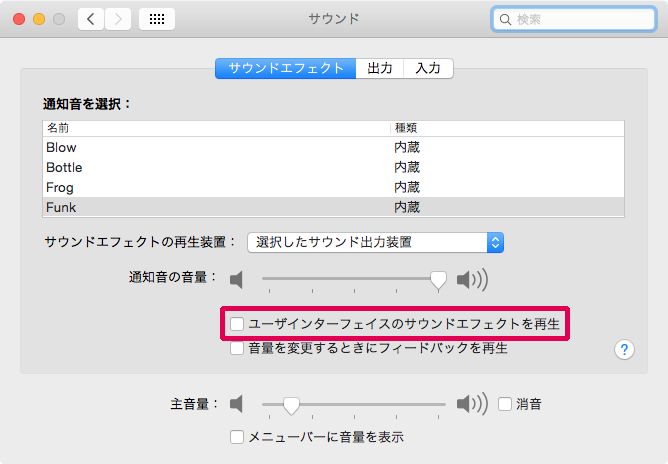Click the 名前 column header
This screenshot has height=464, width=668.
(x=216, y=128)
